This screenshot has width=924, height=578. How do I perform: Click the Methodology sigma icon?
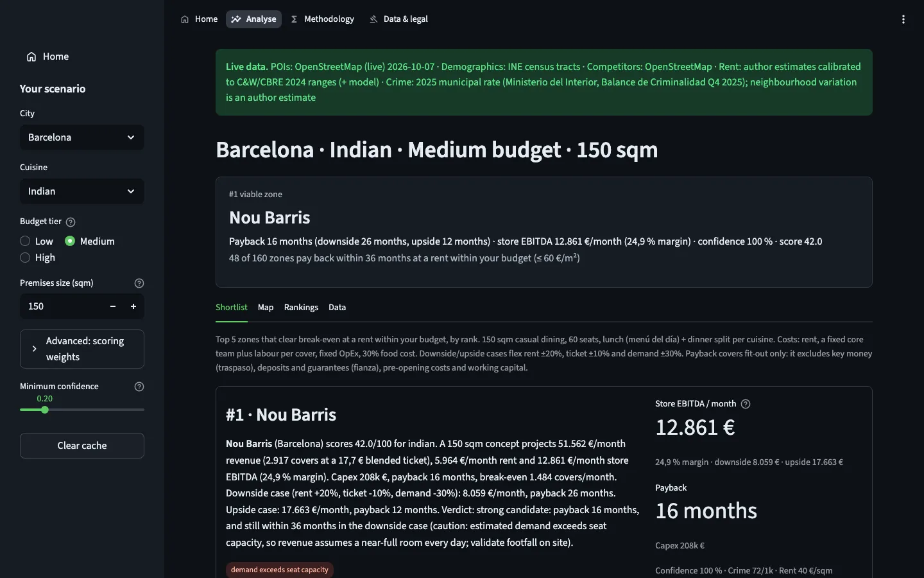[x=294, y=19]
